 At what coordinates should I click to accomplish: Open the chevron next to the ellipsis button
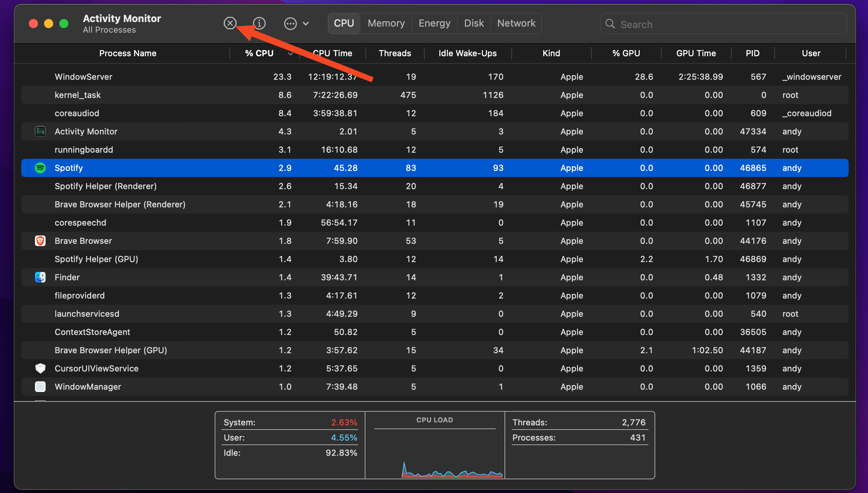(306, 23)
